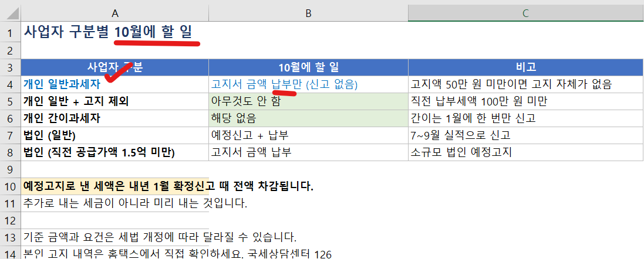Select row 1 header
644x259 pixels.
[x=10, y=32]
